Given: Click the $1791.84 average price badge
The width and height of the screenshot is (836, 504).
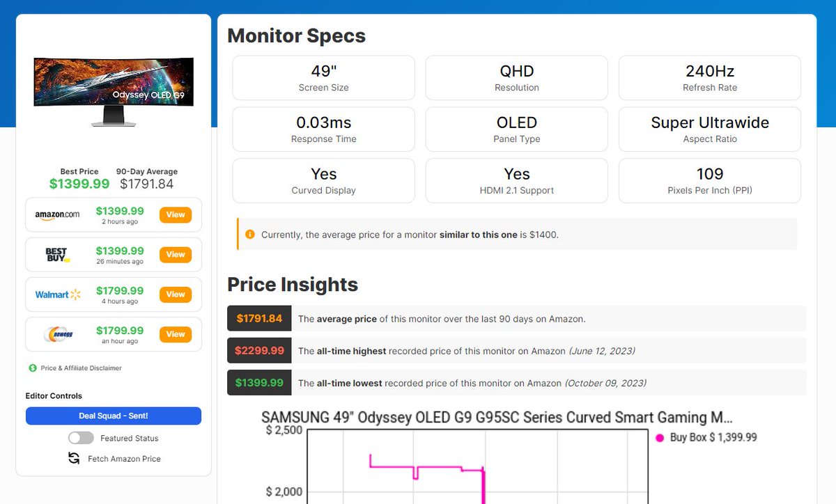Looking at the screenshot, I should (x=259, y=318).
